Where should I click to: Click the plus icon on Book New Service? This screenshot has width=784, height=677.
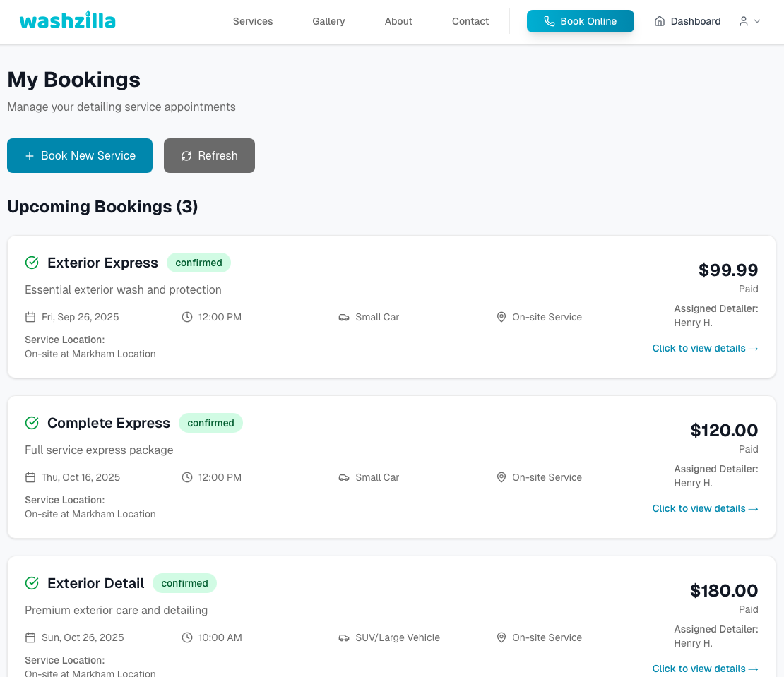click(30, 156)
